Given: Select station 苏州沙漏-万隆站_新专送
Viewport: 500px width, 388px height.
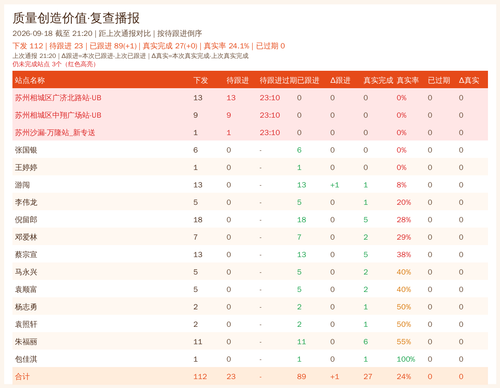Looking at the screenshot, I should (x=55, y=133).
